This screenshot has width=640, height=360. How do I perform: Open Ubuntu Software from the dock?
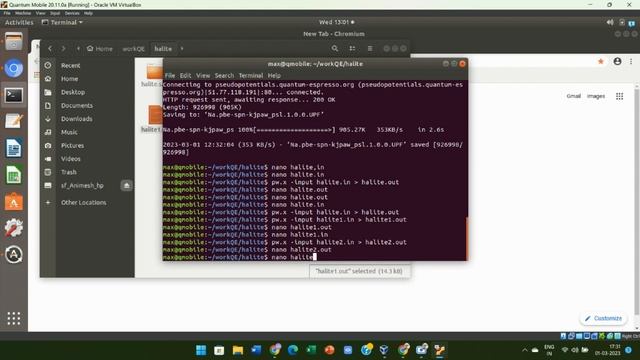[x=13, y=202]
